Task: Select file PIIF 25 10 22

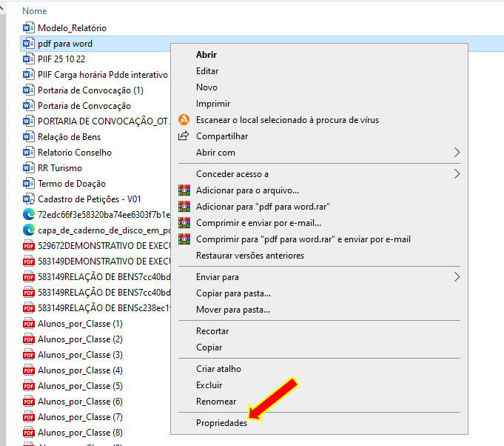Action: click(x=61, y=59)
